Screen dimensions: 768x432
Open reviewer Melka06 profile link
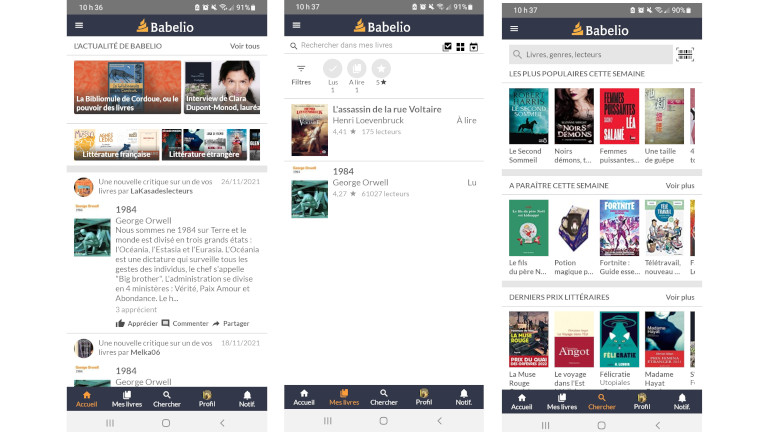pos(145,352)
